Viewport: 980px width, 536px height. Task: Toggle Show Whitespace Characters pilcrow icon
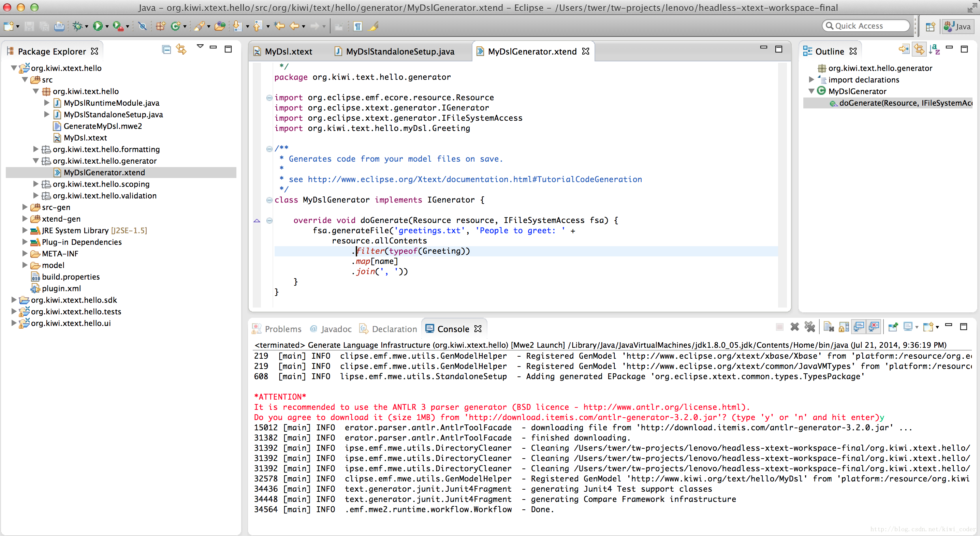pos(358,26)
